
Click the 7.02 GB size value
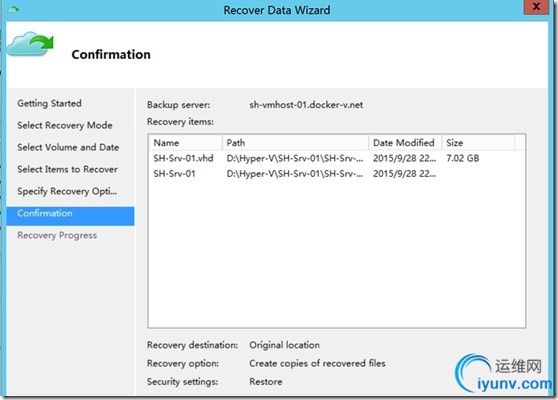pos(463,158)
